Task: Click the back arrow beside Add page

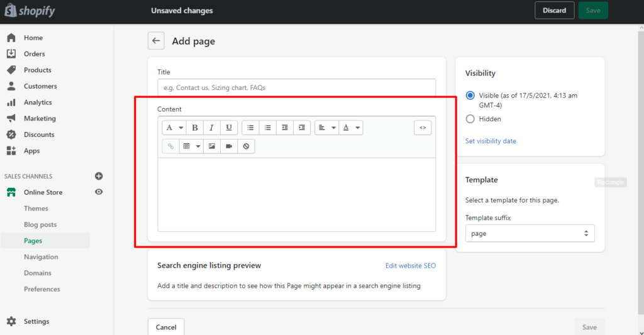Action: pyautogui.click(x=156, y=41)
